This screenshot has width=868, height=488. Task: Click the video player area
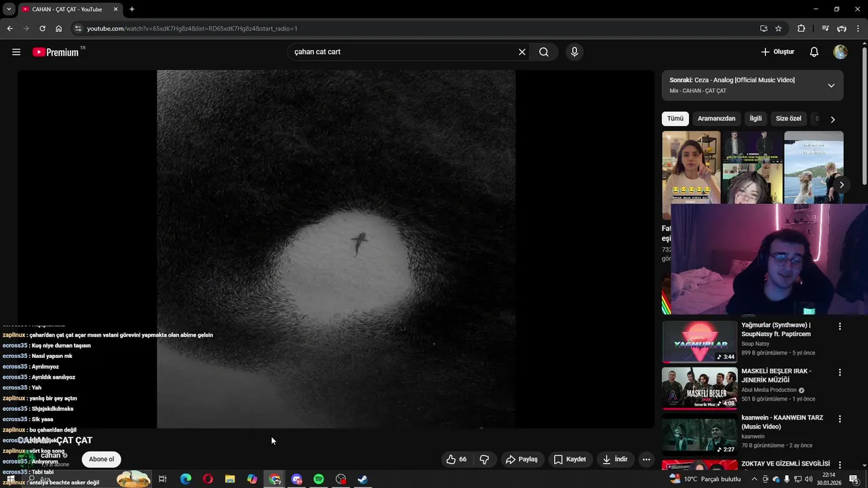pos(336,249)
